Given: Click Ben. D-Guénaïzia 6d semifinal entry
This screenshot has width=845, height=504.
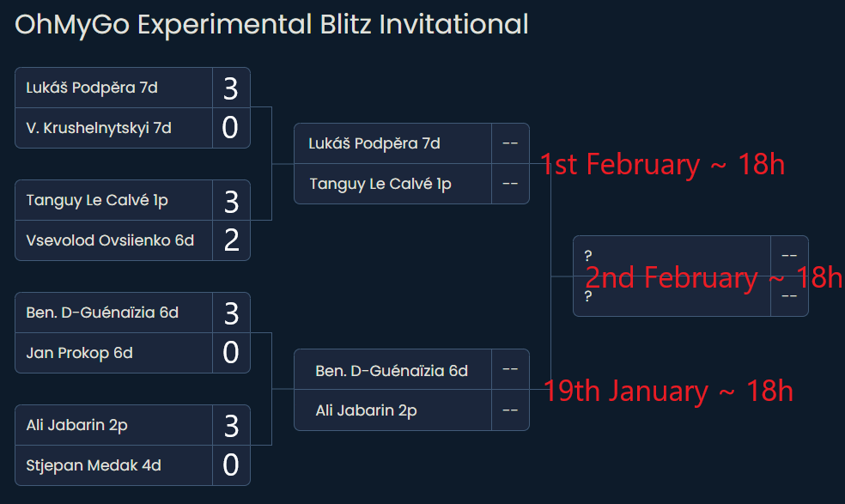Looking at the screenshot, I should point(392,370).
